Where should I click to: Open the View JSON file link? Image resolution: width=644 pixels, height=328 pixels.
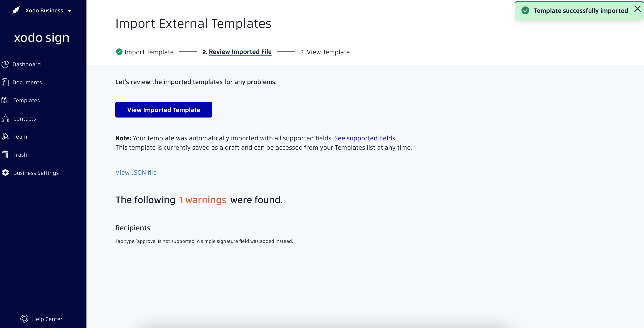pos(136,172)
